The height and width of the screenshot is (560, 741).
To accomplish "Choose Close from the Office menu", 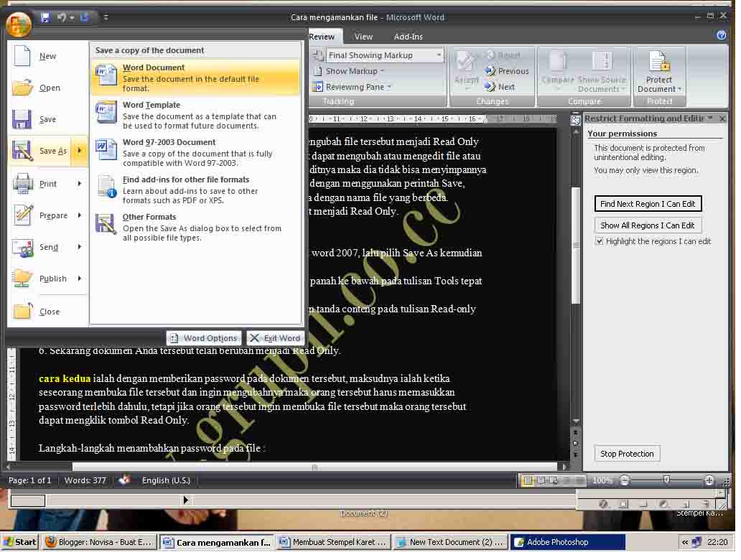I will [x=47, y=312].
